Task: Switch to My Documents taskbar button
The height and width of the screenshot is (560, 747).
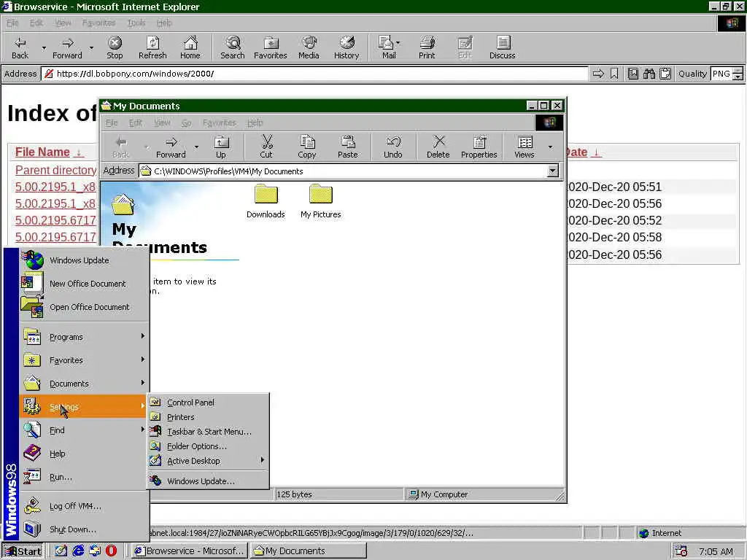Action: (x=309, y=551)
